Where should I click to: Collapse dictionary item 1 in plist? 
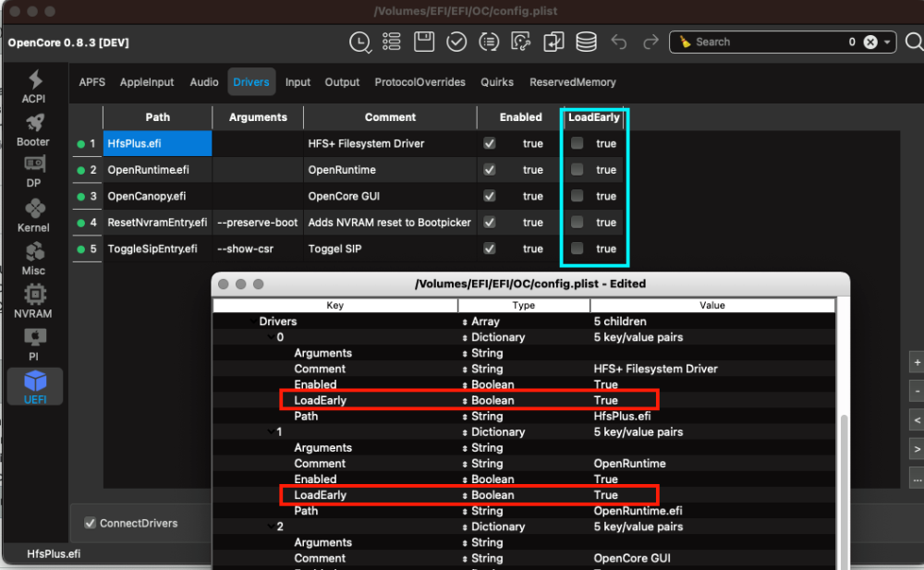(x=271, y=432)
